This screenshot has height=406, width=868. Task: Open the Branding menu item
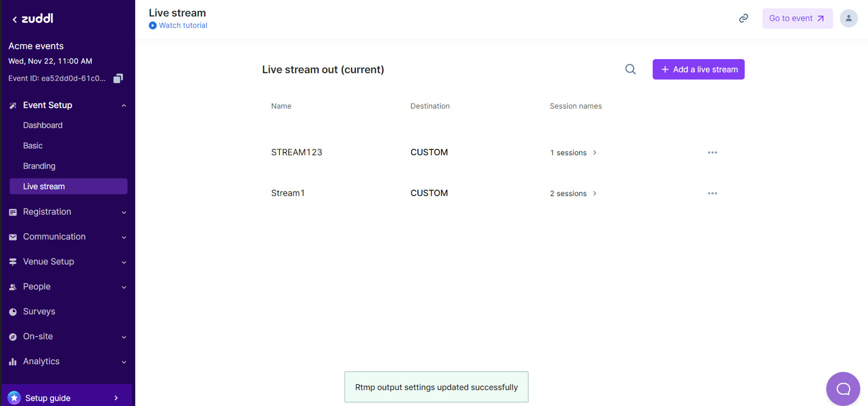coord(39,166)
